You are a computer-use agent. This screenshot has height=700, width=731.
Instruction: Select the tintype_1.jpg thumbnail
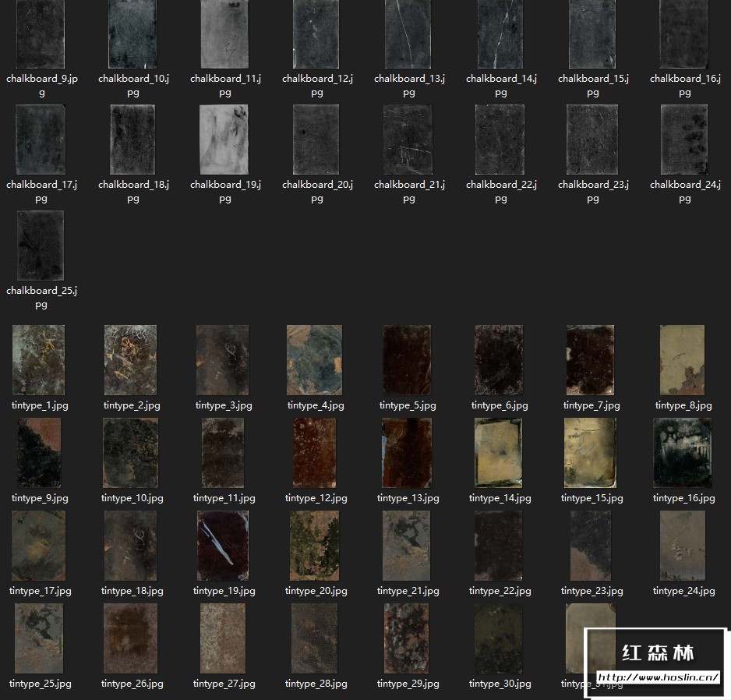pyautogui.click(x=39, y=360)
